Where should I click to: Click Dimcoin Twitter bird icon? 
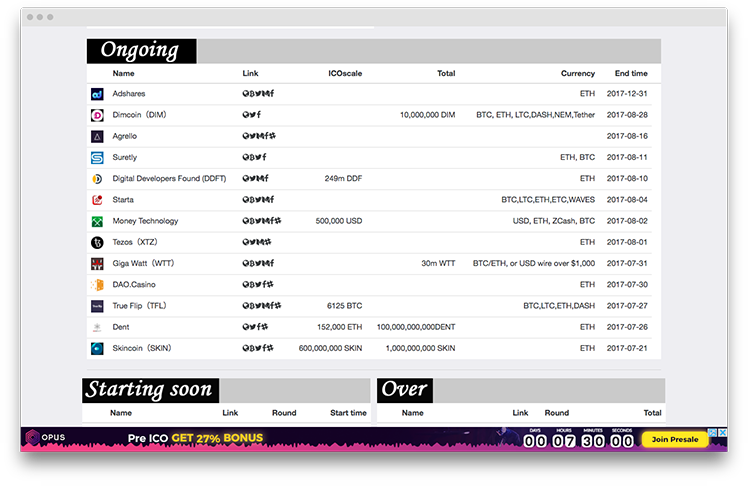click(x=252, y=114)
